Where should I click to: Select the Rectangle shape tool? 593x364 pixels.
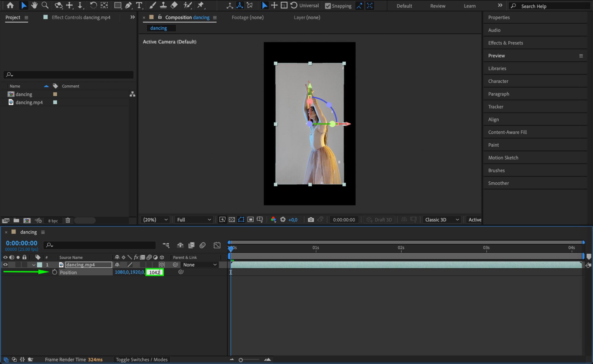(117, 5)
